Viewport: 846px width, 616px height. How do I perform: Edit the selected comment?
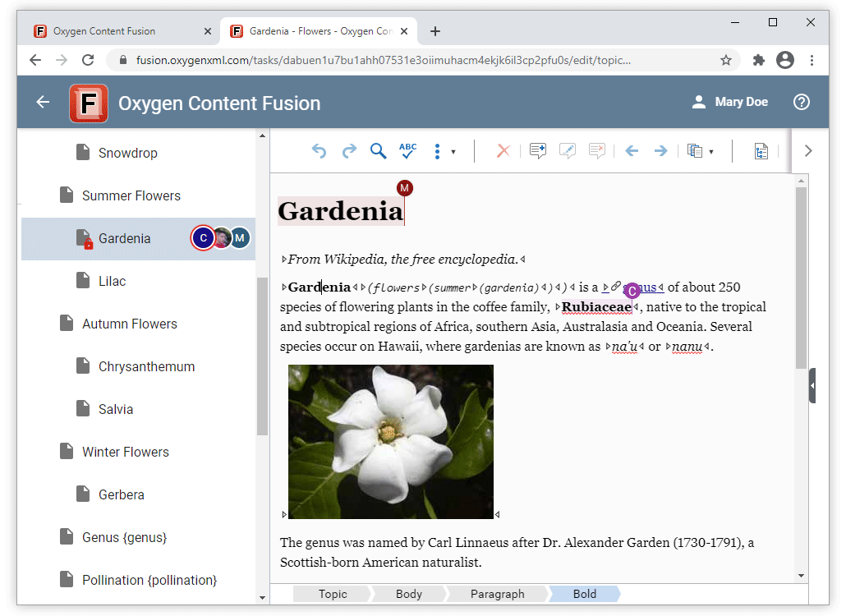point(568,151)
